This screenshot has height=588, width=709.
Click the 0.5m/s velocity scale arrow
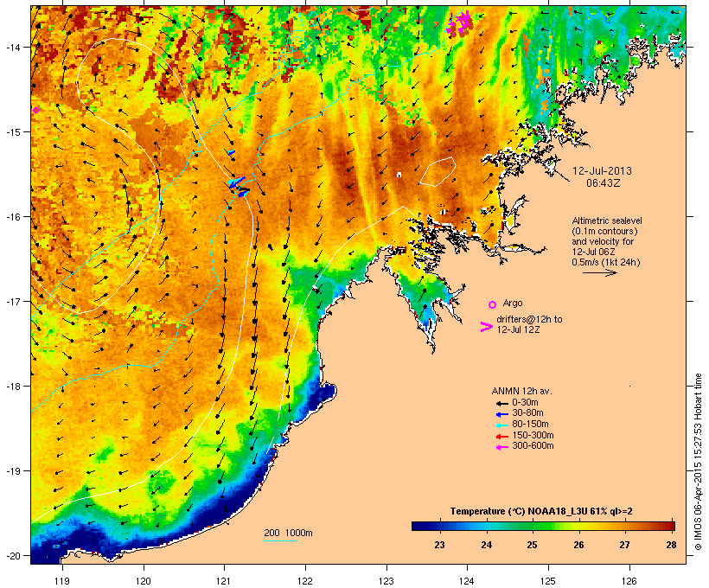(x=599, y=272)
